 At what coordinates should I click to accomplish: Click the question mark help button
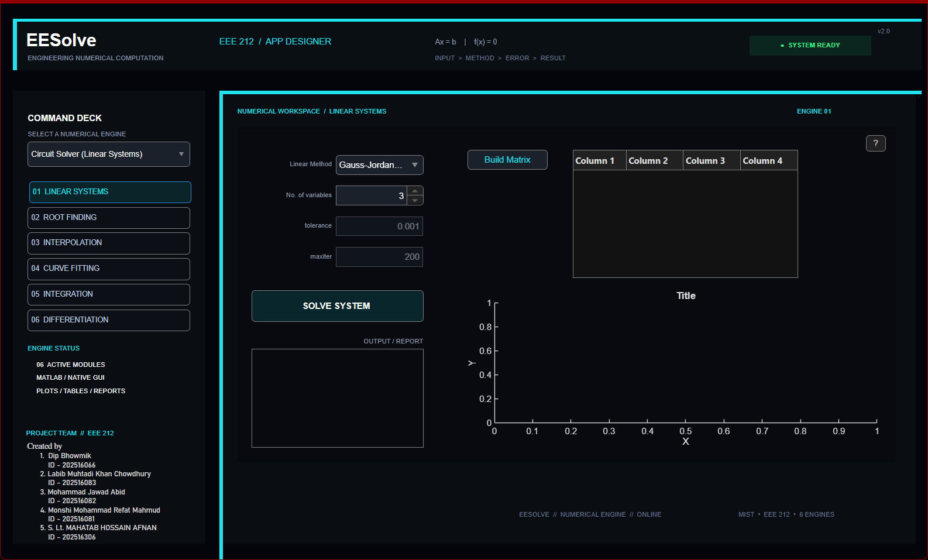tap(875, 143)
